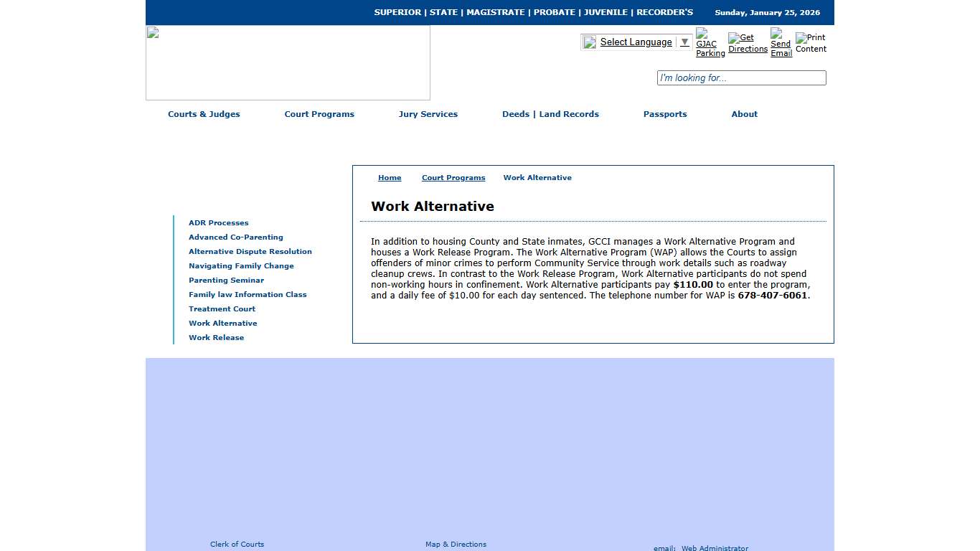Open the Treatment Court page
This screenshot has width=980, height=551.
[x=222, y=309]
